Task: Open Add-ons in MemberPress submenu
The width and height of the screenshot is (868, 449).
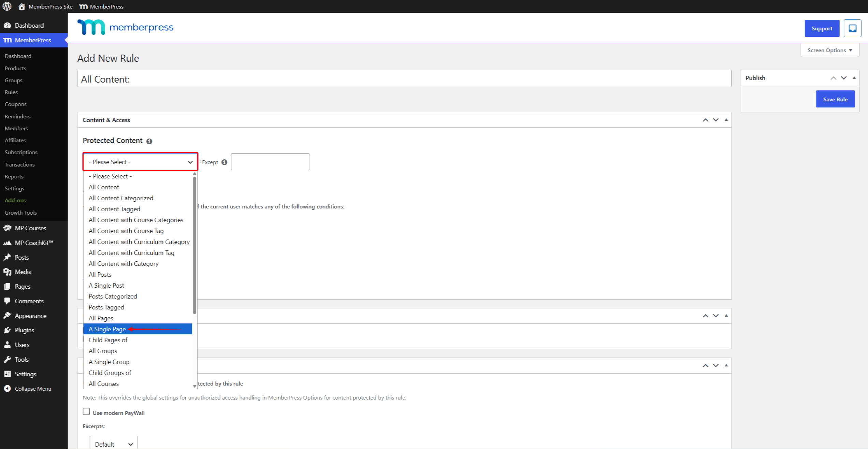Action: (x=15, y=200)
